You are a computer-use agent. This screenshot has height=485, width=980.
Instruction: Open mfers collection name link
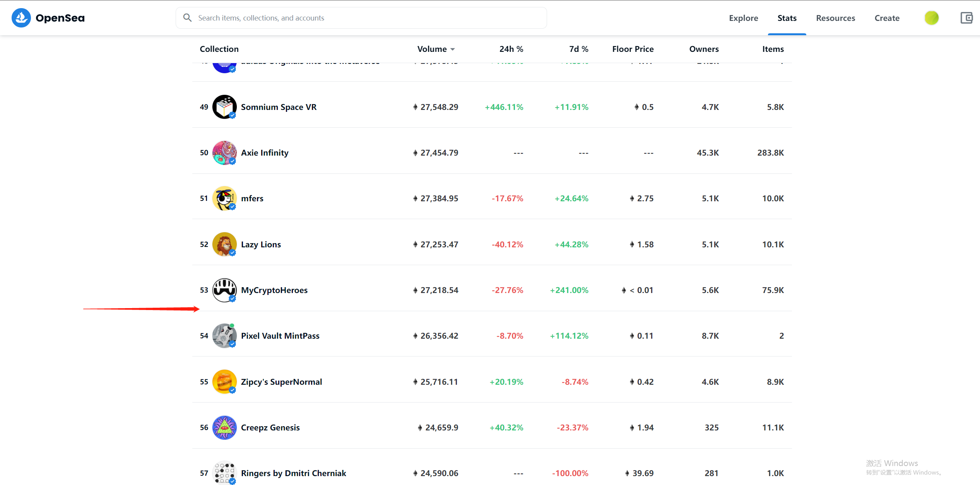click(252, 198)
